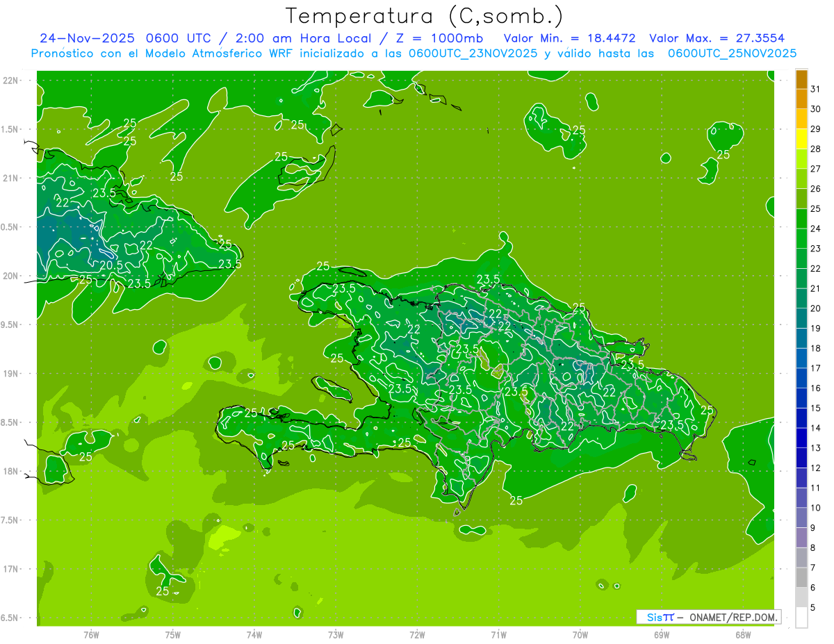Click the "17N" latitude axis label
Viewport: 834px width, 644px height.
[x=10, y=569]
